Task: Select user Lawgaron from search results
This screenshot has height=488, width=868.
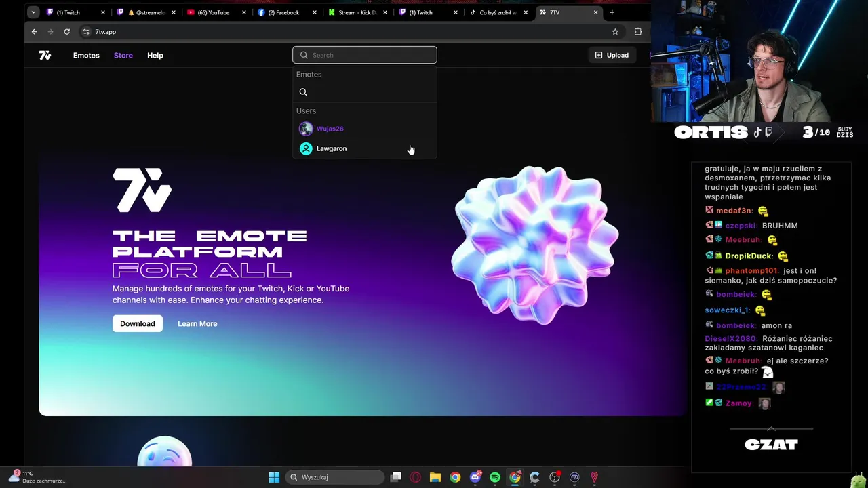Action: (365, 148)
